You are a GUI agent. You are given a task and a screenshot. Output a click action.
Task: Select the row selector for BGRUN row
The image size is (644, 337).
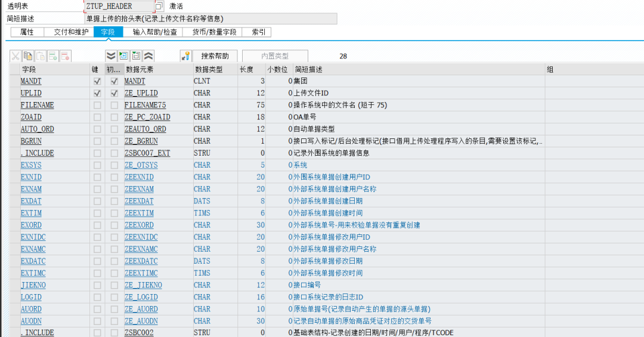coord(14,141)
